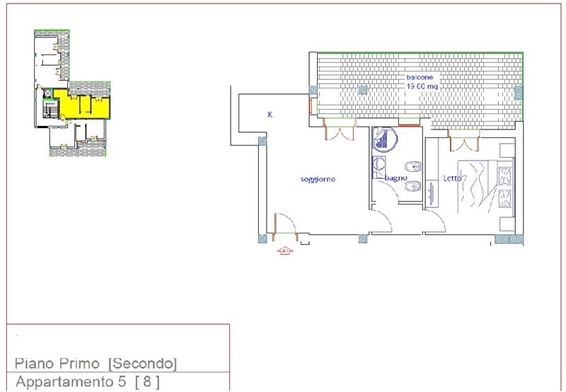Click the 'Letto' bedroom label
Screen dimensions: 566x392
[x=452, y=178]
